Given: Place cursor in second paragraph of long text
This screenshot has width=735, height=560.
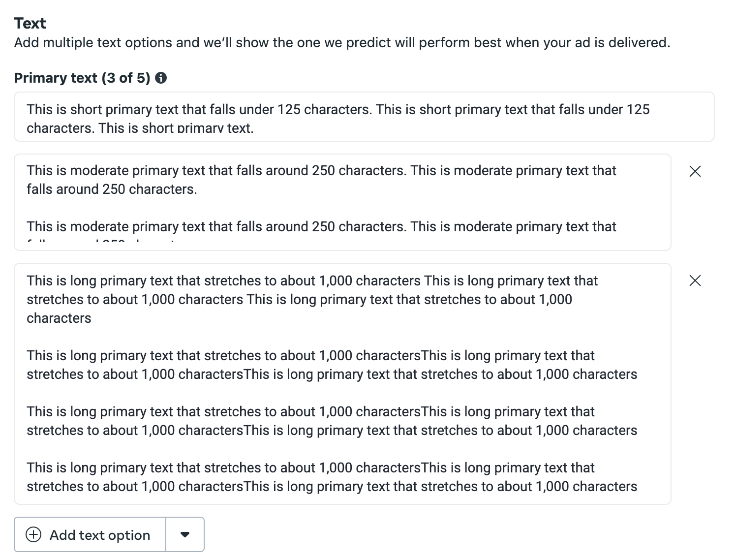Looking at the screenshot, I should click(332, 365).
